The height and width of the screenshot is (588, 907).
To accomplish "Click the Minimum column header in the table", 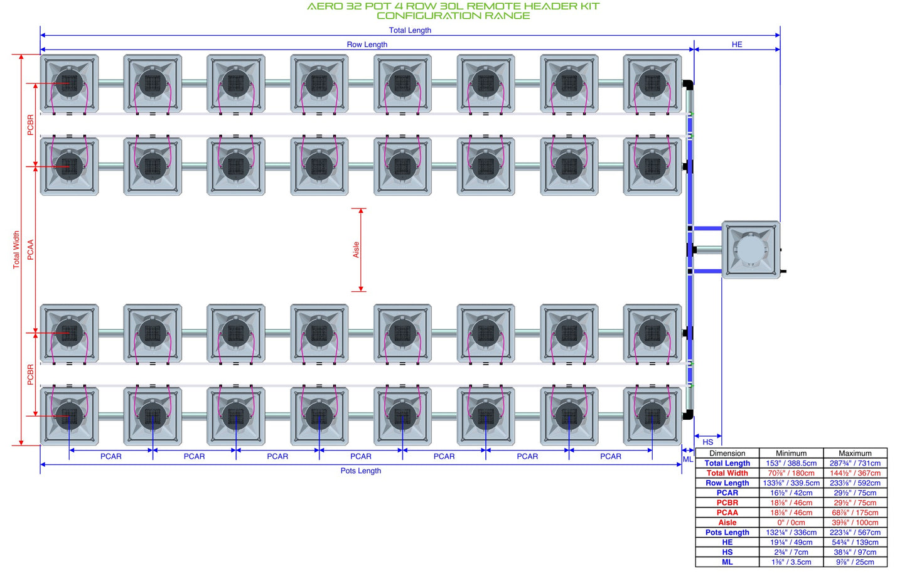I will coord(791,453).
